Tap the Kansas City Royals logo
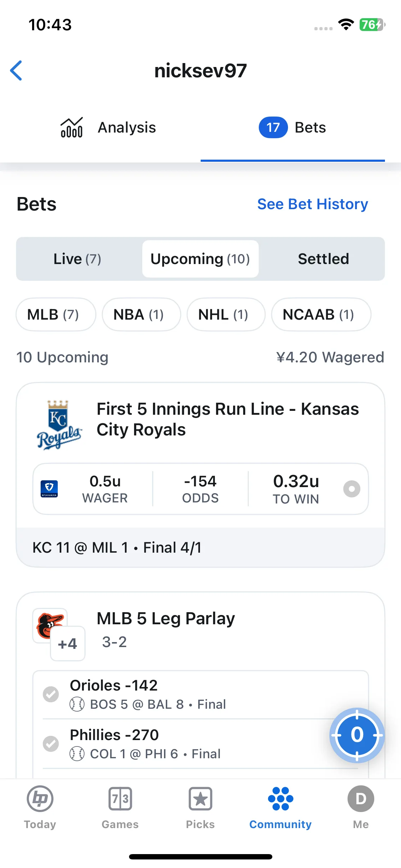401x868 pixels. point(59,425)
